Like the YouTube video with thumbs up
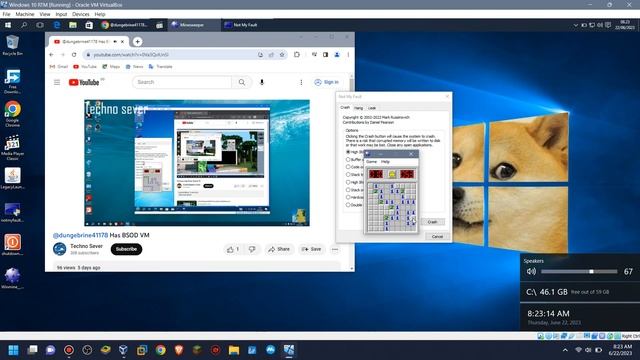Viewport: 640px width, 360px height. pos(233,249)
